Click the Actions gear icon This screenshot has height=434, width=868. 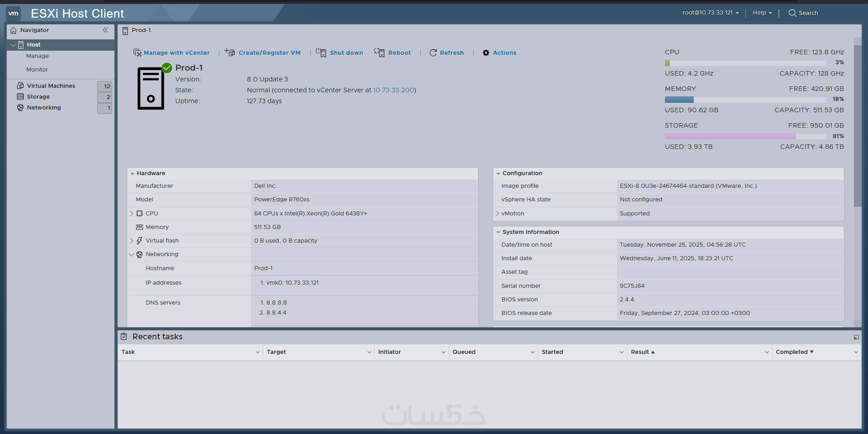click(486, 53)
